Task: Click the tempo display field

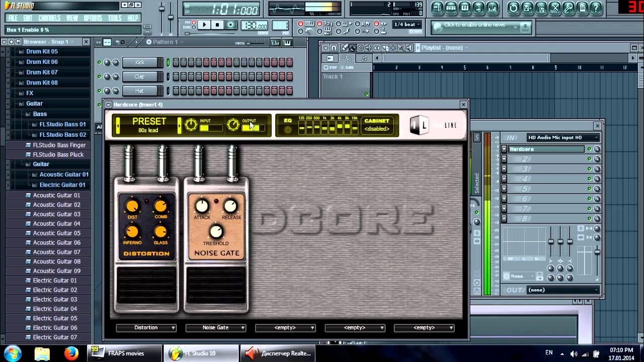Action: coord(255,25)
